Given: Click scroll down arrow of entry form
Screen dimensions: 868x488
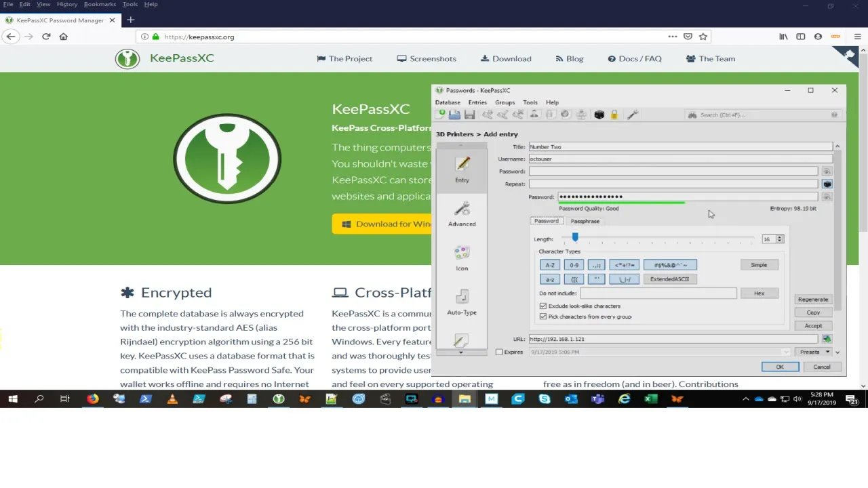Looking at the screenshot, I should pos(837,352).
